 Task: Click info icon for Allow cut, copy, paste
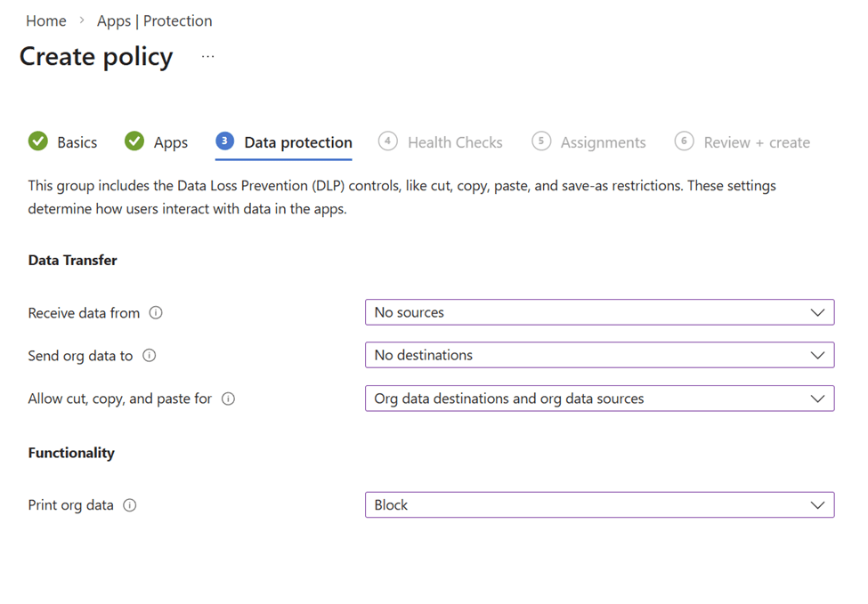228,399
